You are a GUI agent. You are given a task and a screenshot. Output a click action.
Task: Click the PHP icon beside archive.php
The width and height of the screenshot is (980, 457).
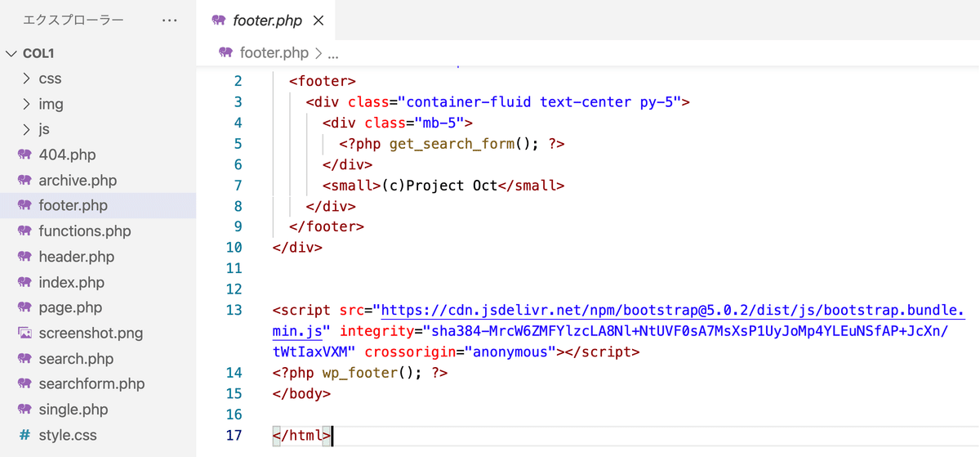point(24,181)
